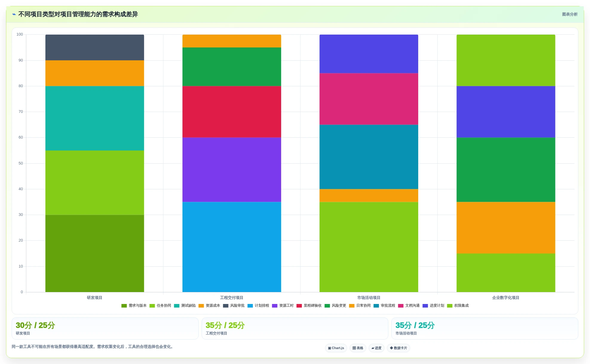This screenshot has height=364, width=590.
Task: Toggle the 需求与版本 legend series
Action: pyautogui.click(x=134, y=306)
